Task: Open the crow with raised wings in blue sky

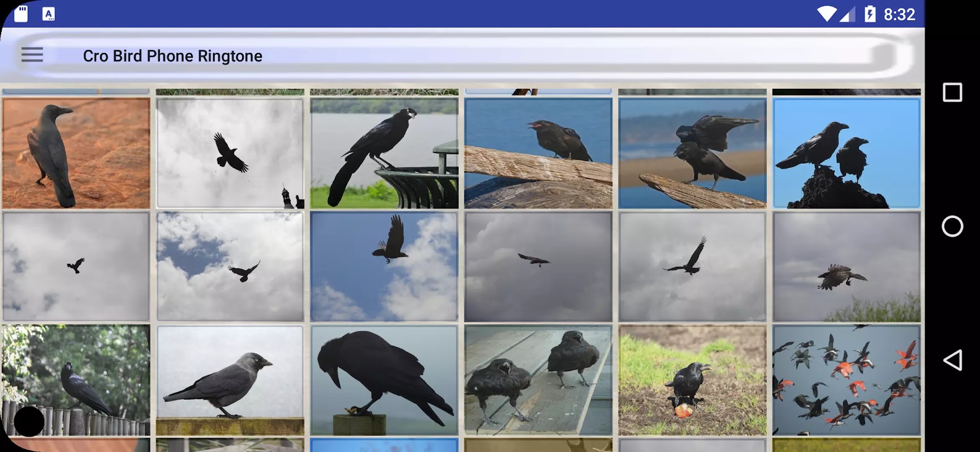Action: coord(384,267)
